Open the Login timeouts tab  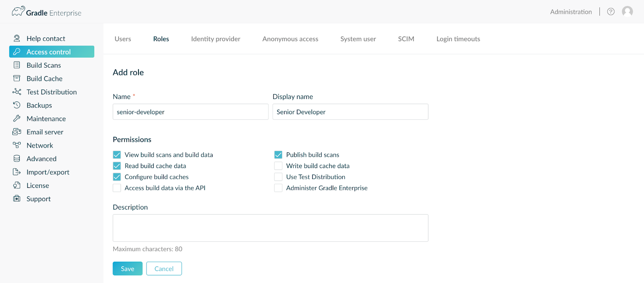click(x=458, y=39)
